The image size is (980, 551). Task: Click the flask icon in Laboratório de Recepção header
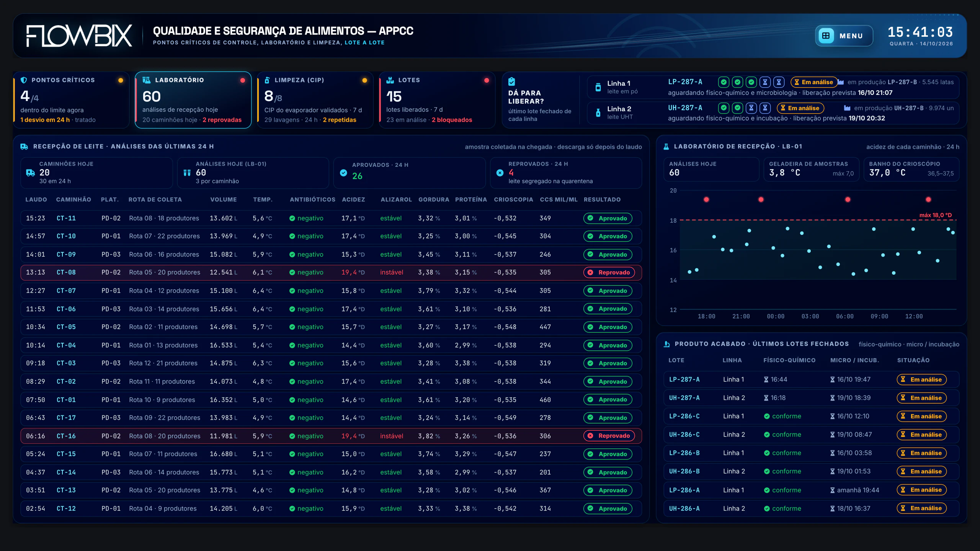[x=666, y=147]
